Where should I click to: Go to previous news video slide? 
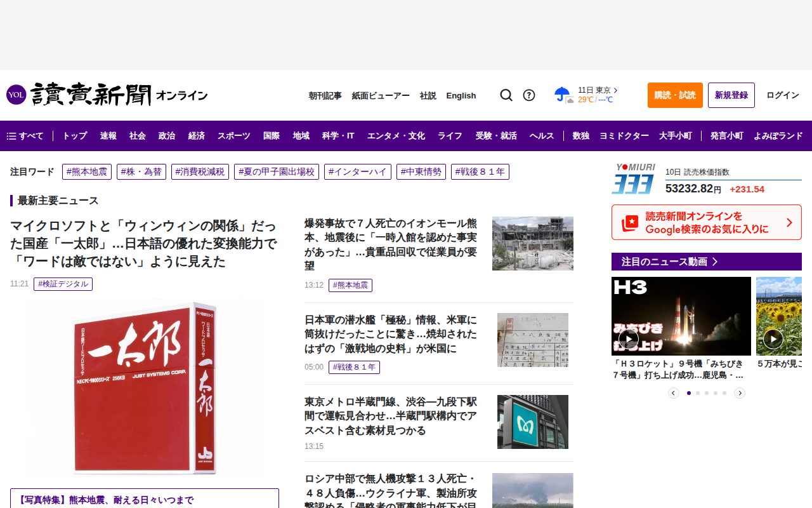click(674, 393)
